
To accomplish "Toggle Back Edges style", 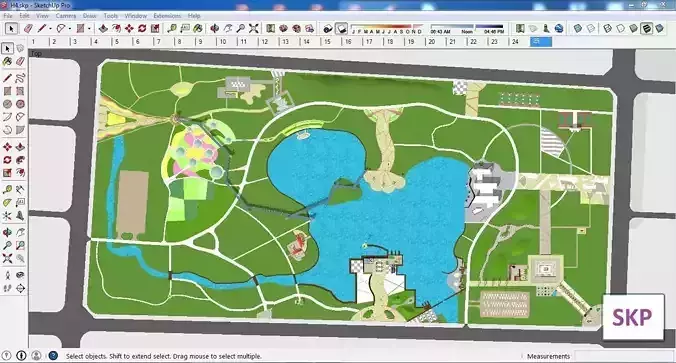I will tap(591, 28).
